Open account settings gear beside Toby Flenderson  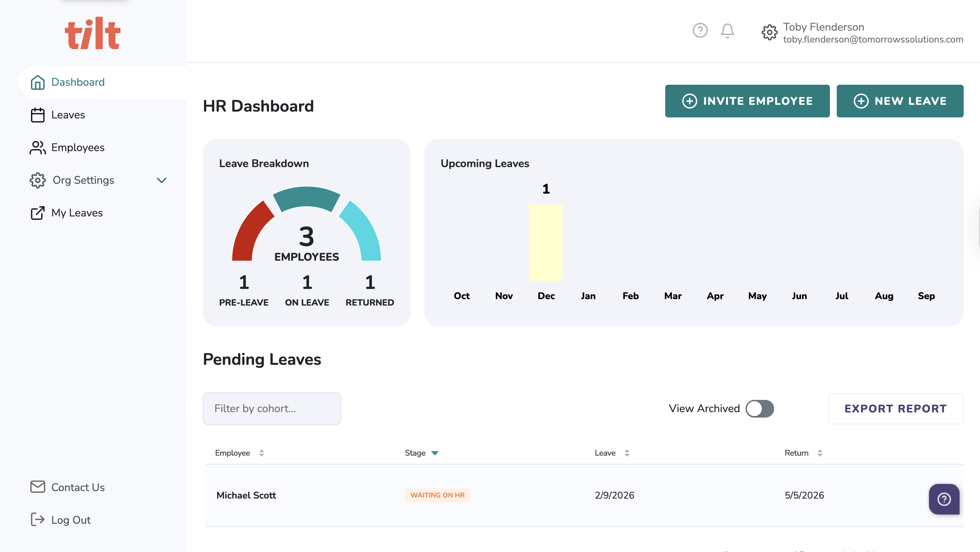point(769,32)
